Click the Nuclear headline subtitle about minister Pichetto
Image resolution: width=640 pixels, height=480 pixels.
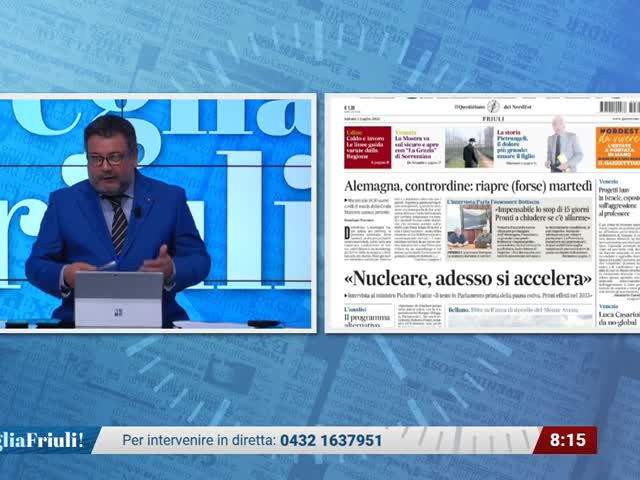(x=468, y=296)
